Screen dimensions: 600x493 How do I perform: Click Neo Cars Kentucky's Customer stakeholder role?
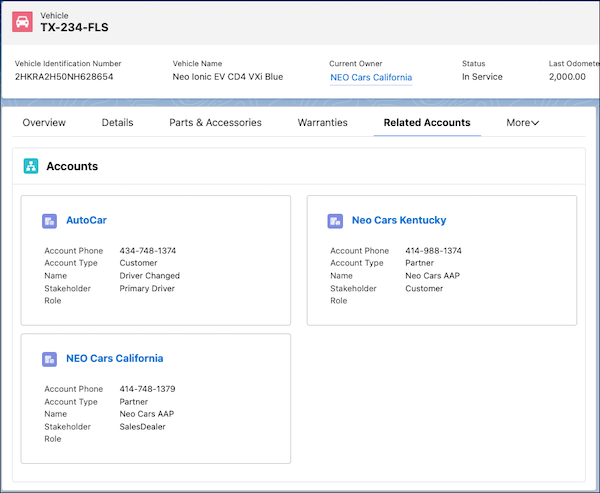tap(424, 288)
